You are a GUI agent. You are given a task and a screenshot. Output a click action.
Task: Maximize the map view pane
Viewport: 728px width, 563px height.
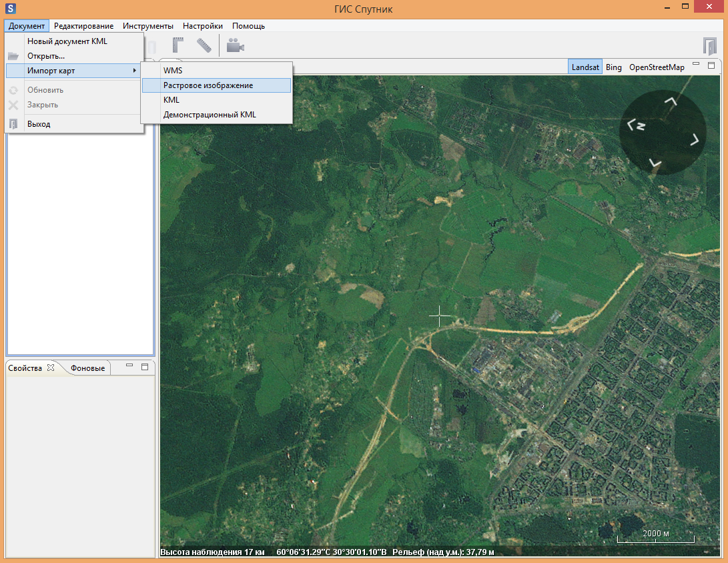click(x=711, y=65)
